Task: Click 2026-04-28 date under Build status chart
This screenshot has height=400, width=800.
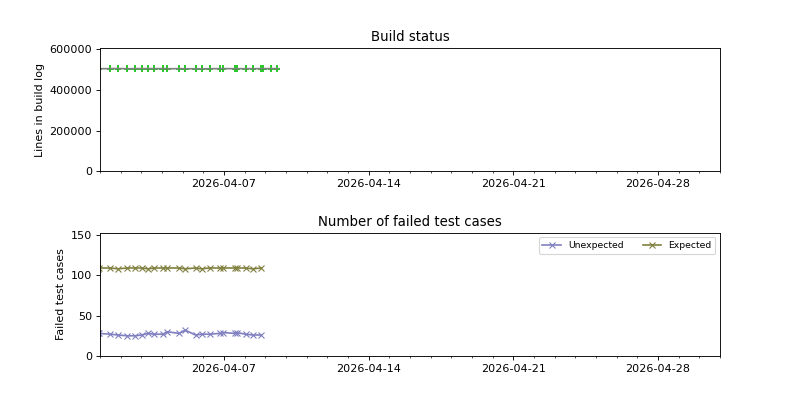Action: point(658,184)
